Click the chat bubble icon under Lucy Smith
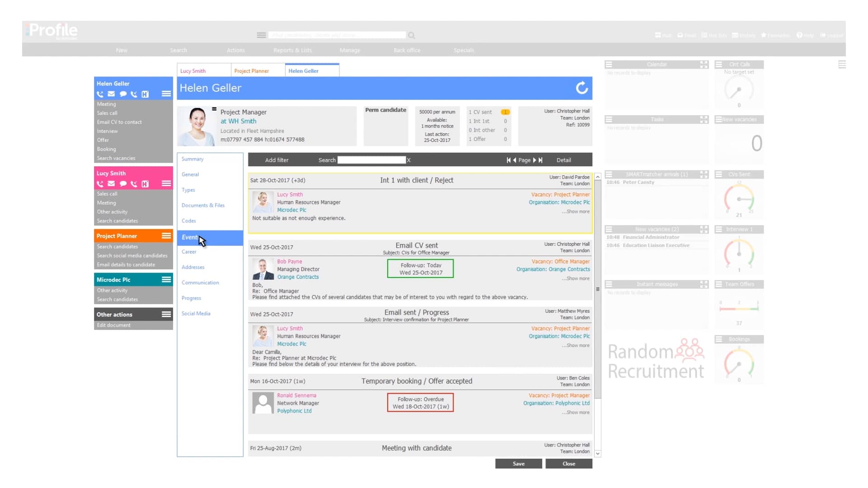 [x=123, y=184]
